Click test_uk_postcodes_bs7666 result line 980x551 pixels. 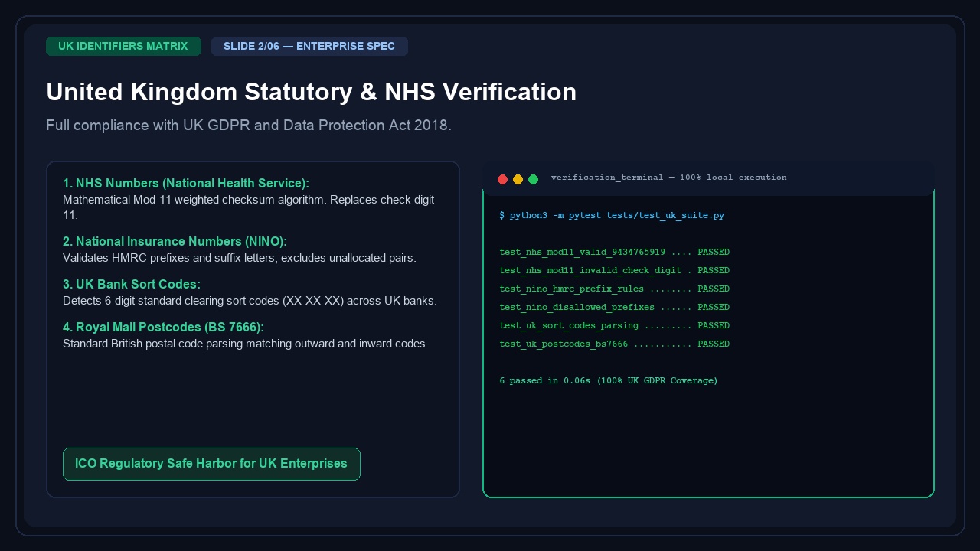614,344
